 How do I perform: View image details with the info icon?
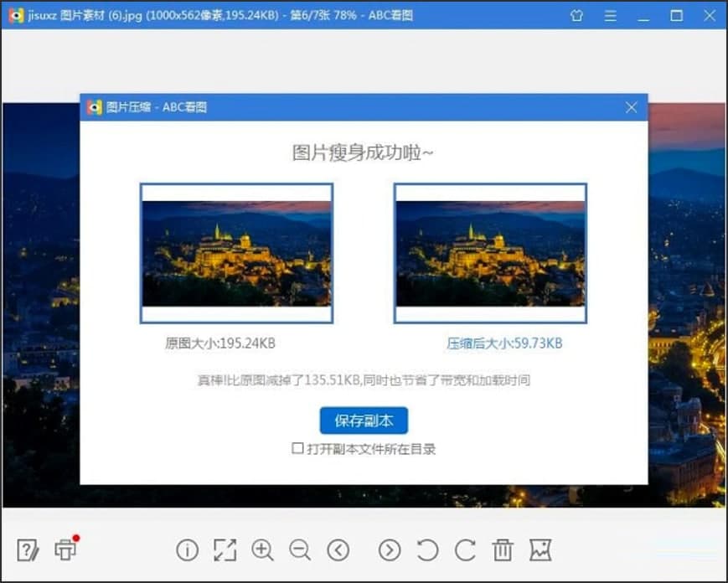186,550
